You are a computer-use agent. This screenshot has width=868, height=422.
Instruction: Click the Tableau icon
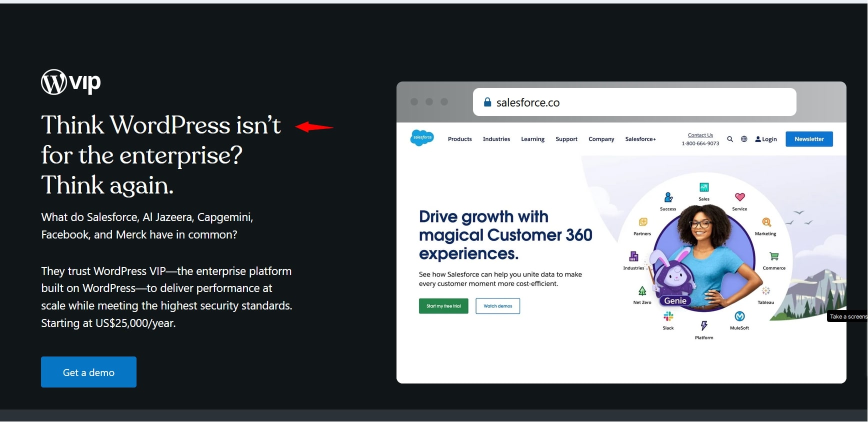coord(765,291)
